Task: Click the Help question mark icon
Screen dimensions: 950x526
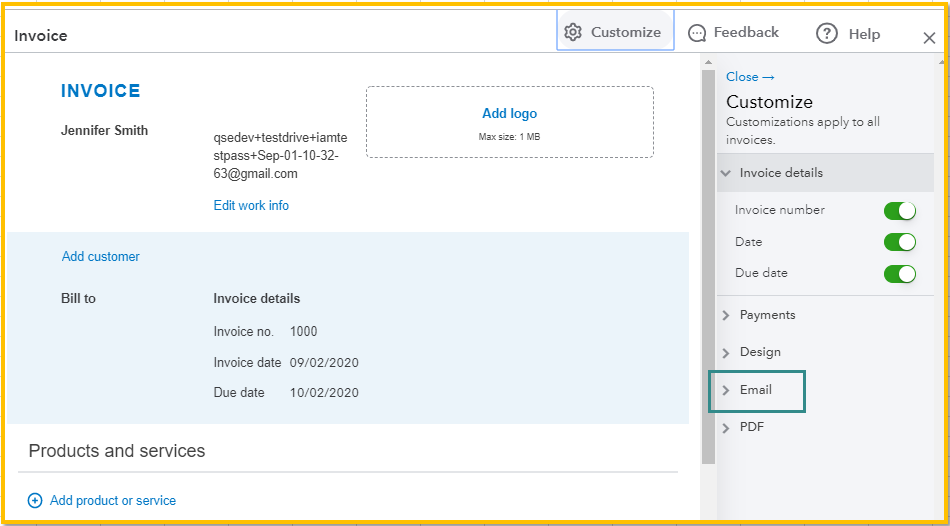Action: (826, 33)
